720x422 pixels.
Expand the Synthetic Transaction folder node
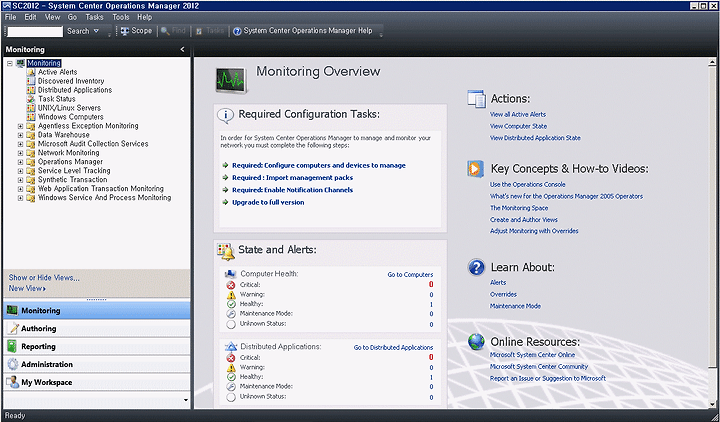pyautogui.click(x=20, y=180)
